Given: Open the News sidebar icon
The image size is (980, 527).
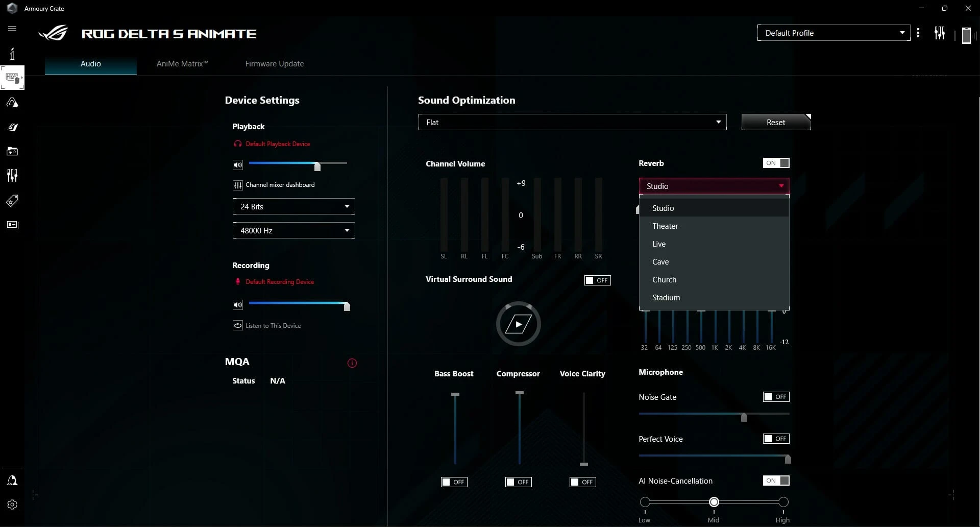Looking at the screenshot, I should [x=12, y=225].
